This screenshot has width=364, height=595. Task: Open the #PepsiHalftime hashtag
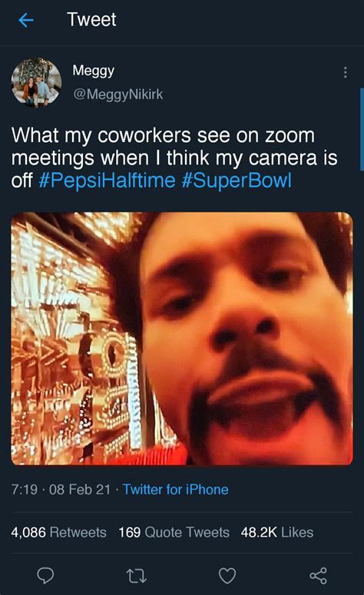(107, 180)
